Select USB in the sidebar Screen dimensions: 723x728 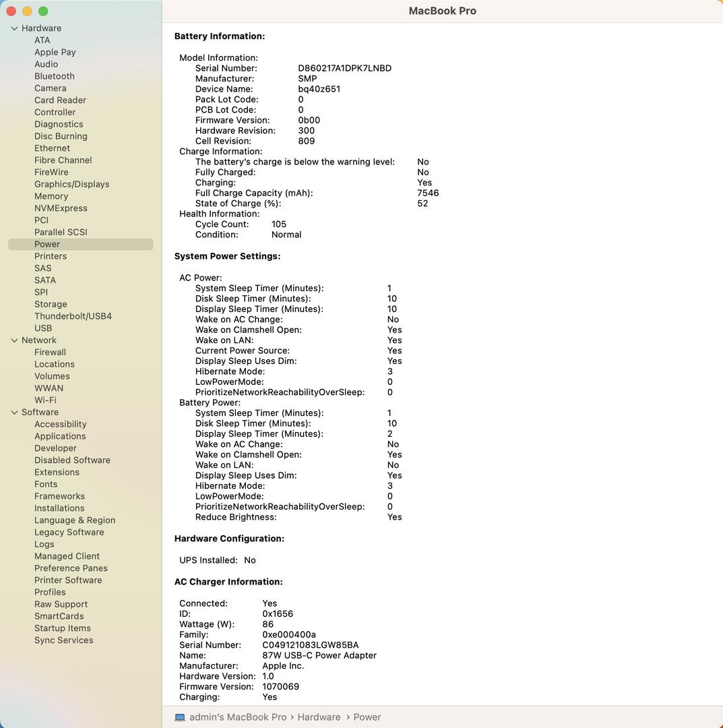coord(43,328)
